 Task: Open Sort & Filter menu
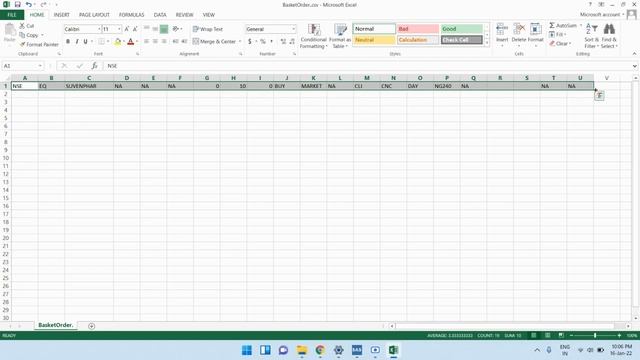[x=591, y=36]
